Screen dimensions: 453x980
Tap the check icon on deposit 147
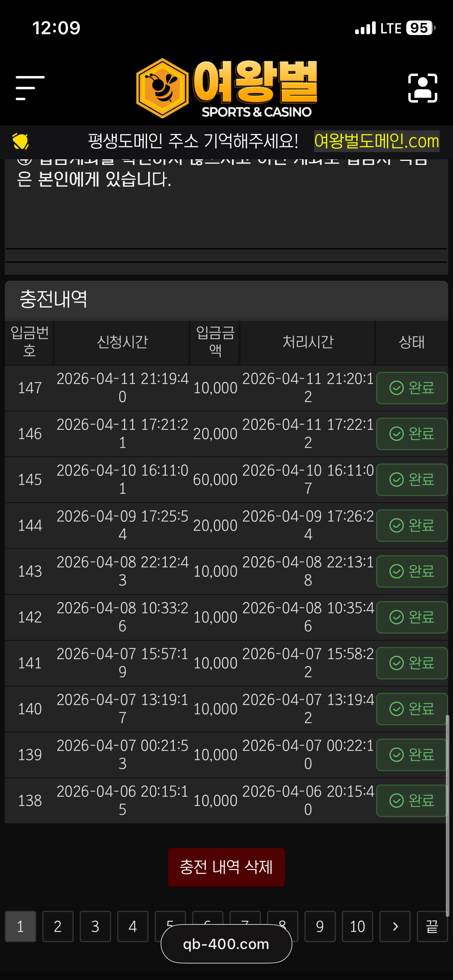point(397,388)
